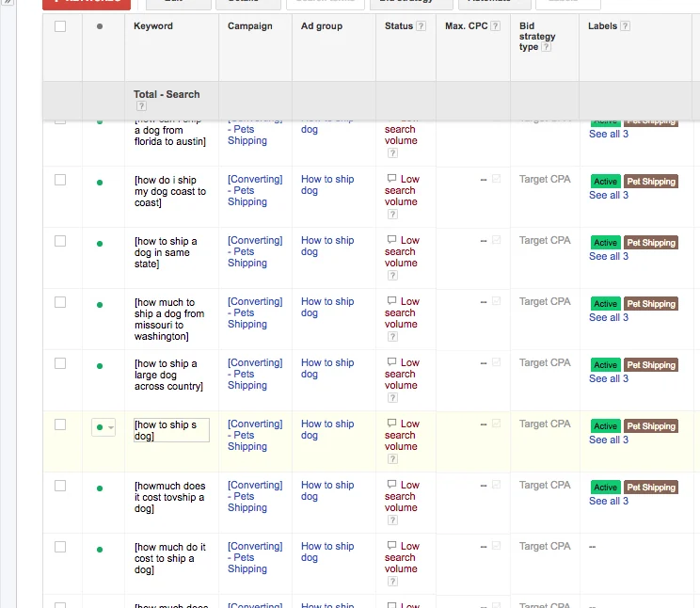Toggle Max. CPC checkbox in 'coast to coast' row

click(496, 179)
